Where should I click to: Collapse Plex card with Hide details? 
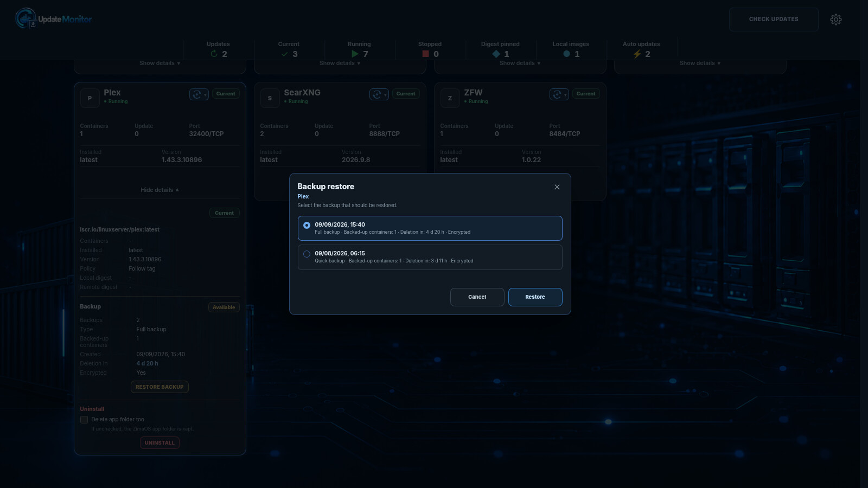coord(159,190)
